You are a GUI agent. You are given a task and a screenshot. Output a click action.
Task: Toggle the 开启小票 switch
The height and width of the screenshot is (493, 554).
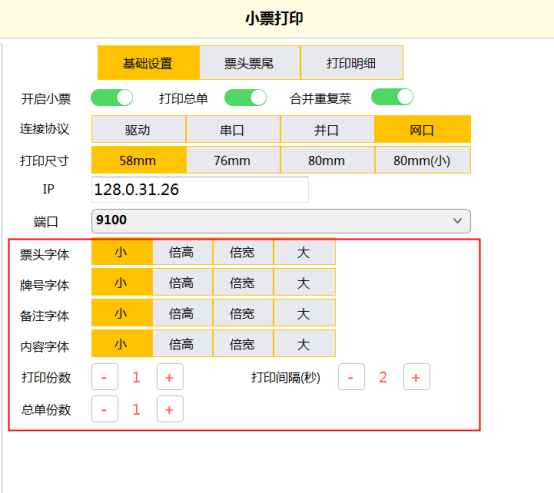tap(112, 98)
